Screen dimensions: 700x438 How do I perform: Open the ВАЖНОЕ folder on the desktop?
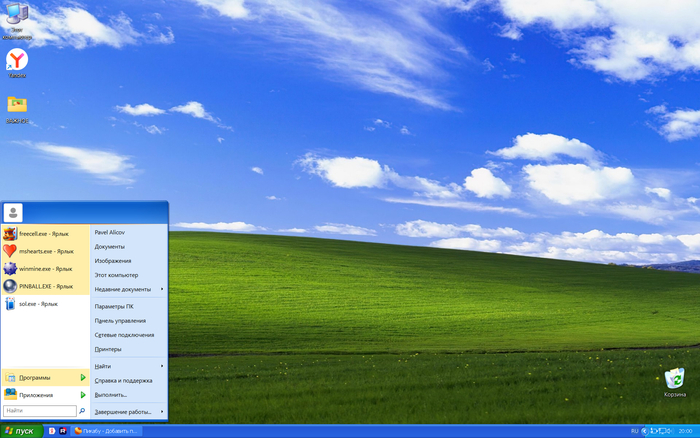click(x=17, y=105)
